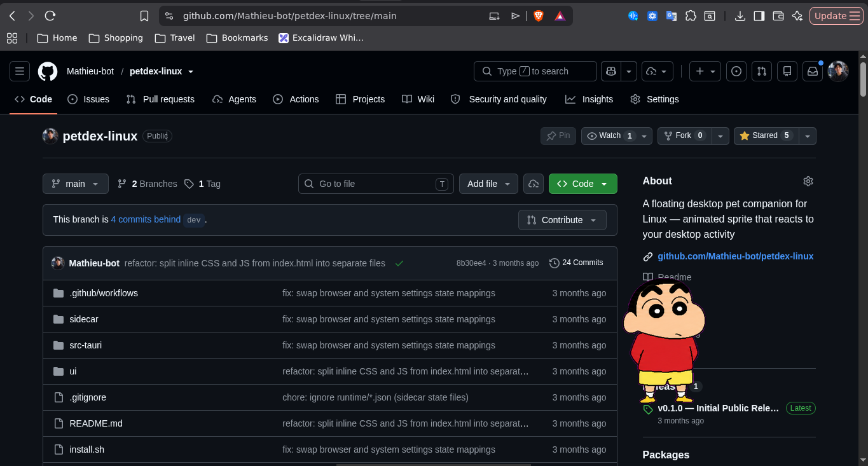Viewport: 868px width, 466px height.
Task: Open the Brave Wallet icon
Action: [778, 16]
